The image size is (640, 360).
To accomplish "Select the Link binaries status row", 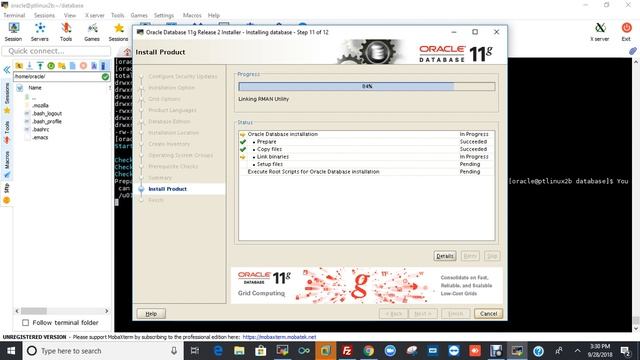I will 366,157.
